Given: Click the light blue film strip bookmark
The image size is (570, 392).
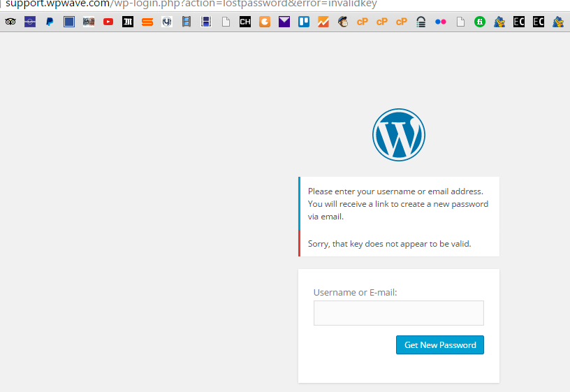Looking at the screenshot, I should (x=187, y=22).
